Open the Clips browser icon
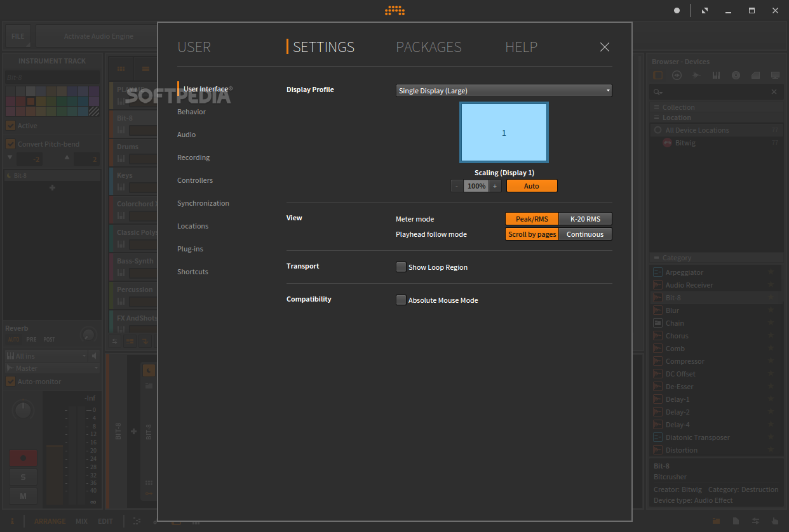 coord(756,75)
